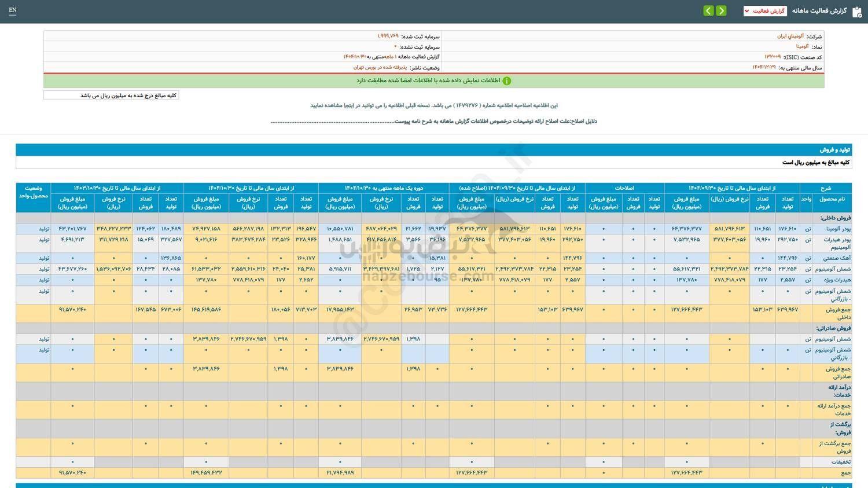The image size is (868, 488).
Task: Click the left green navigation arrow
Action: coord(708,10)
